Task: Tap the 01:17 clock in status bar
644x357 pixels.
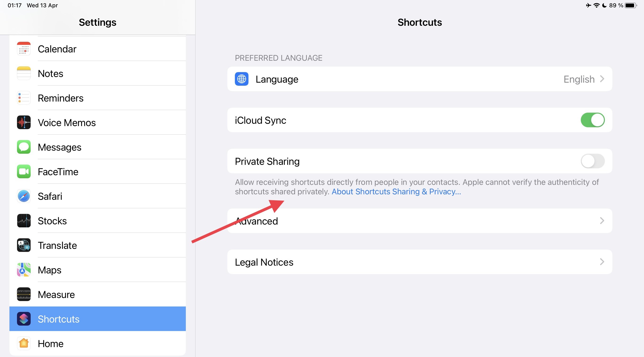Action: pos(14,5)
